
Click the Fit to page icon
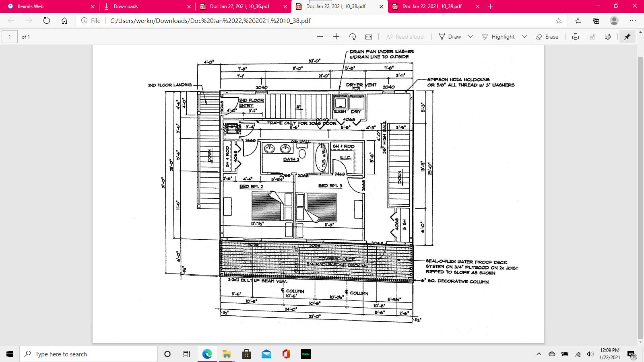tap(368, 37)
